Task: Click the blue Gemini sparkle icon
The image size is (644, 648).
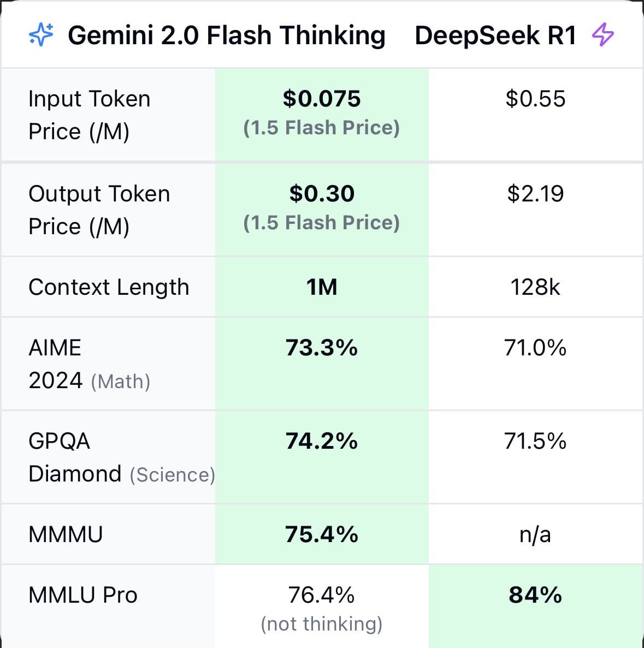Action: [x=41, y=35]
